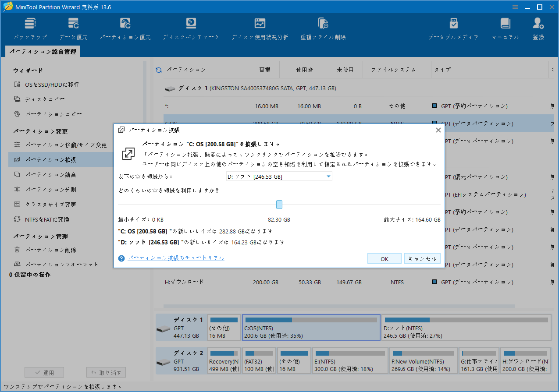
Task: Select ディスク 2 in the disk map
Action: tap(181, 361)
